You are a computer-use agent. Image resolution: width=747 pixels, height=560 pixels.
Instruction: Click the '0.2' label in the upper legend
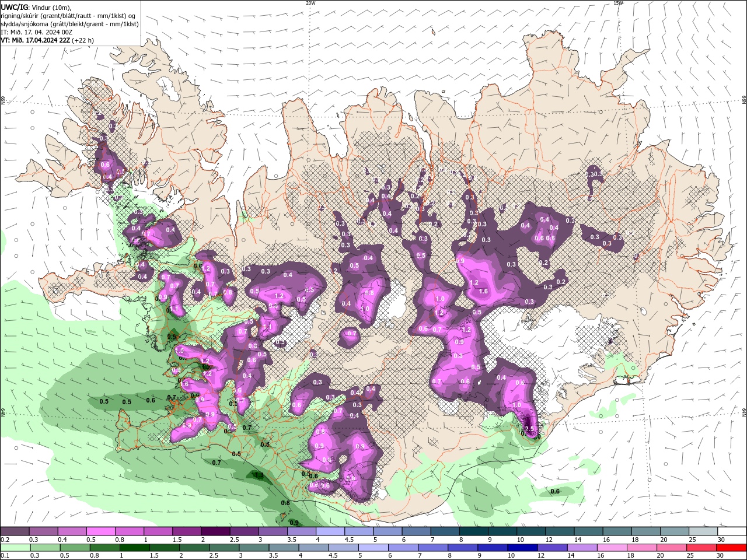5,540
